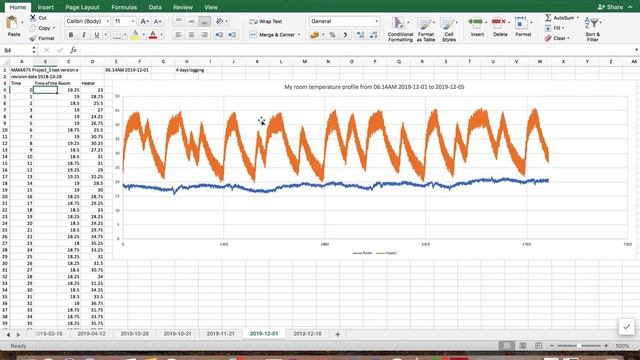
Task: Decrease decimal places
Action: coord(373,35)
